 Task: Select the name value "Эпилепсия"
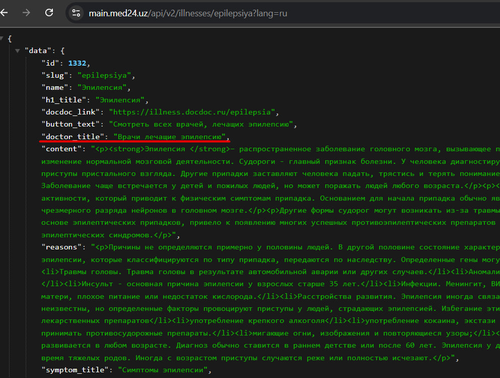pos(102,88)
